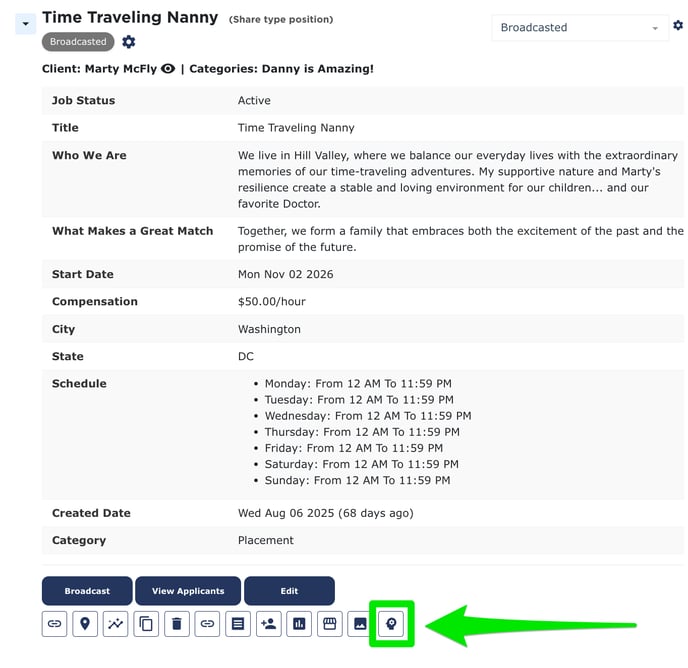The height and width of the screenshot is (668, 688).
Task: Click the map pin location icon
Action: [x=85, y=624]
